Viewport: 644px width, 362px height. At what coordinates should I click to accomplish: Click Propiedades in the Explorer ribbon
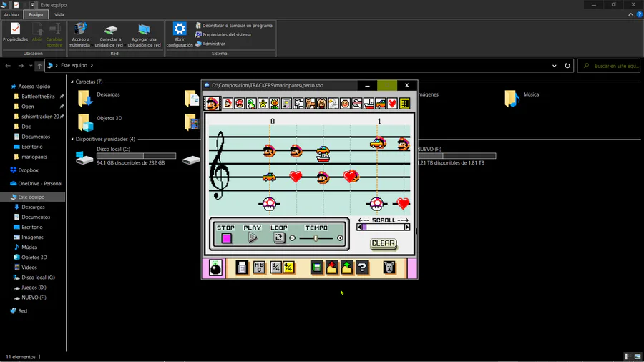pyautogui.click(x=15, y=33)
